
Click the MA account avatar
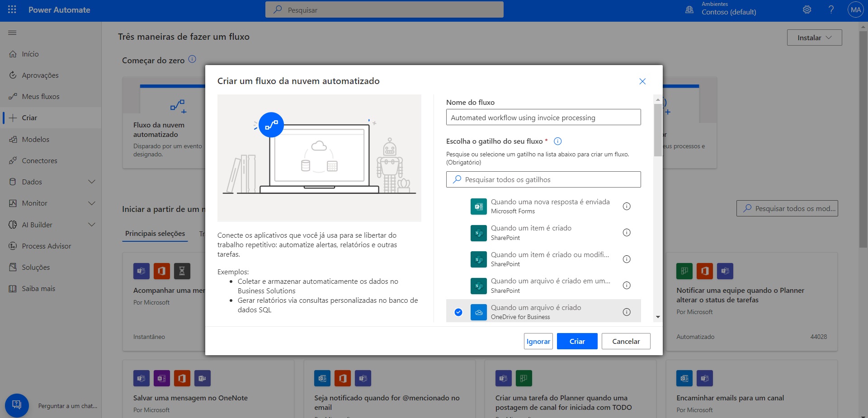click(855, 9)
